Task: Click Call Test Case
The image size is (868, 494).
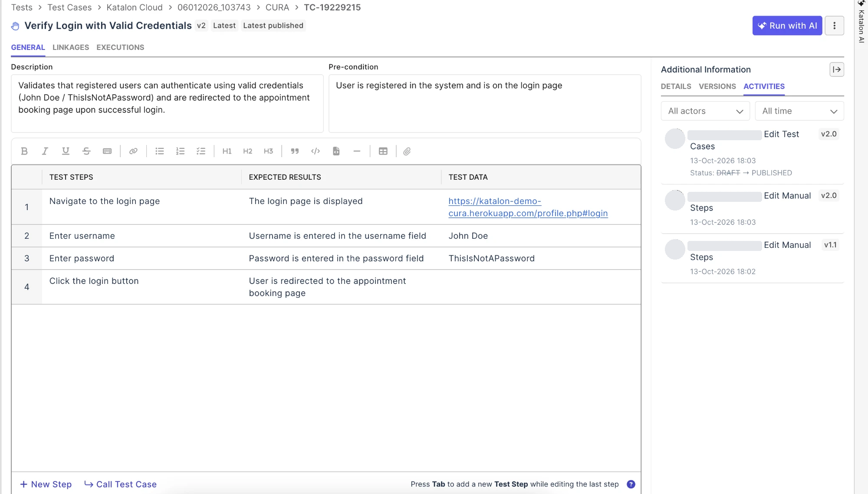Action: coord(120,484)
